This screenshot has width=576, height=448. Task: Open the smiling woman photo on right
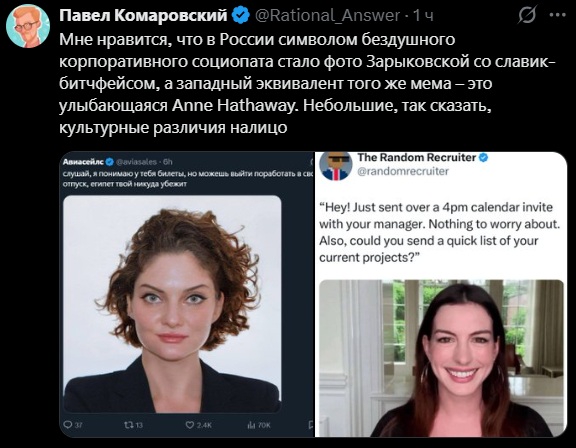coord(441,358)
